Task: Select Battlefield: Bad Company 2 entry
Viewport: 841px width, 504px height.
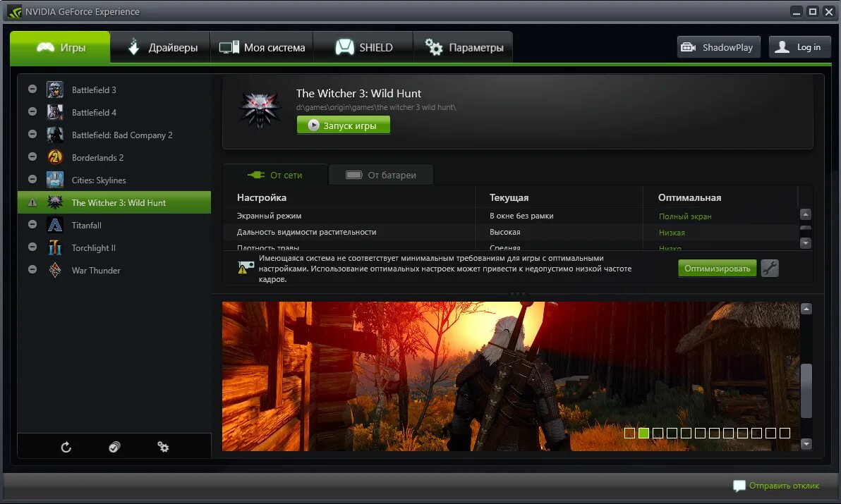Action: (114, 135)
